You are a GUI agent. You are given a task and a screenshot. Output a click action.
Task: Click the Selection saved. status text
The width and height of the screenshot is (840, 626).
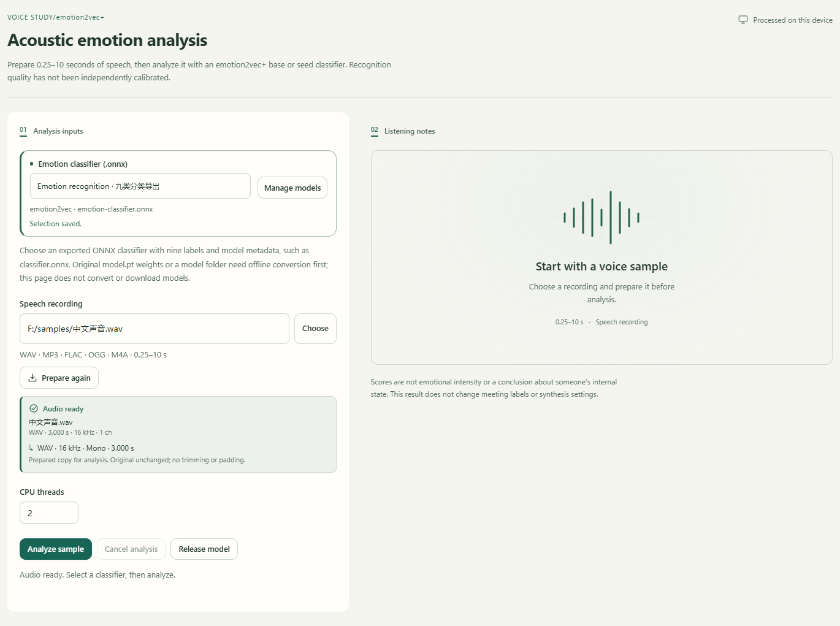coord(56,224)
